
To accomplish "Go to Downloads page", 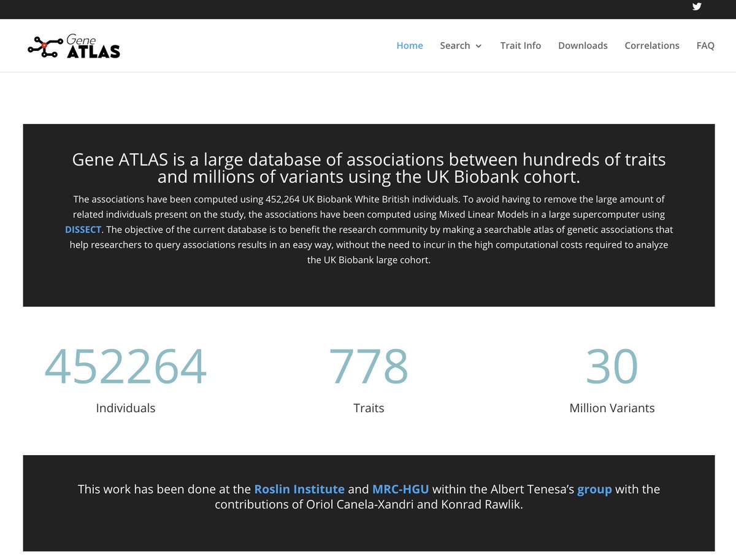I will [583, 45].
